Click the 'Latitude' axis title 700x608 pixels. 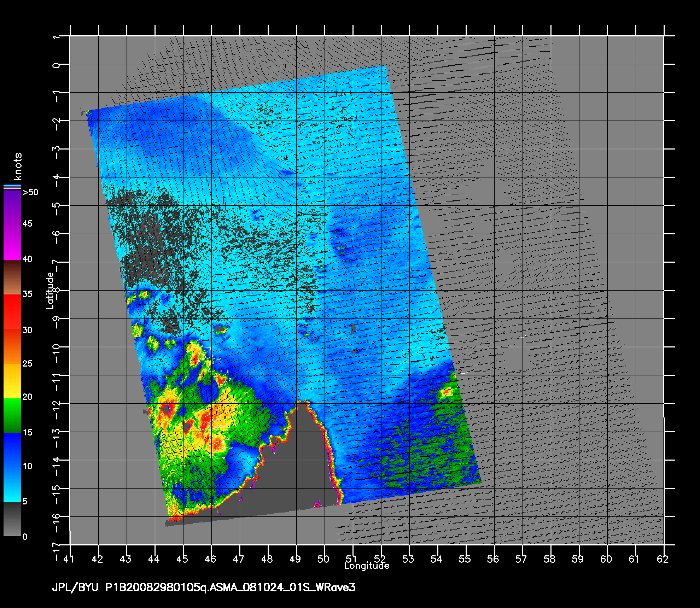click(x=51, y=291)
